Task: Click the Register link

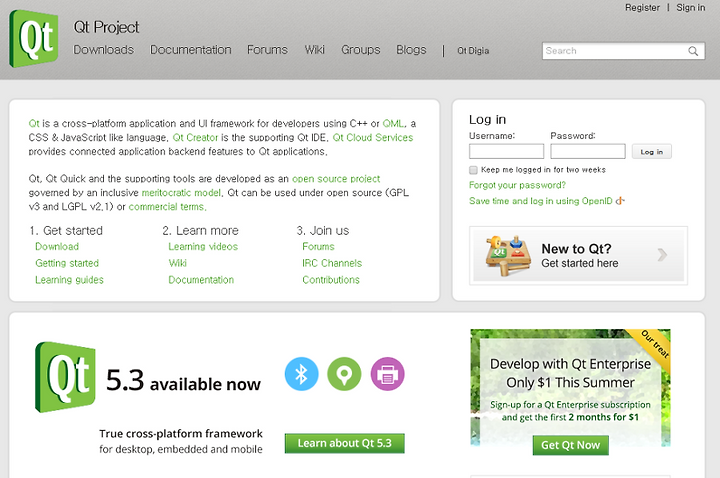Action: [642, 8]
